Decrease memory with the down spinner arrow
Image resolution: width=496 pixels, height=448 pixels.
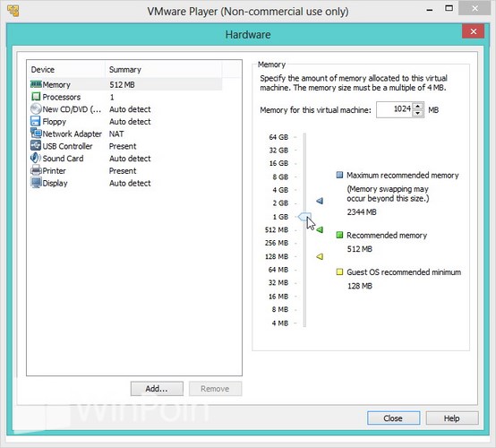[x=418, y=113]
